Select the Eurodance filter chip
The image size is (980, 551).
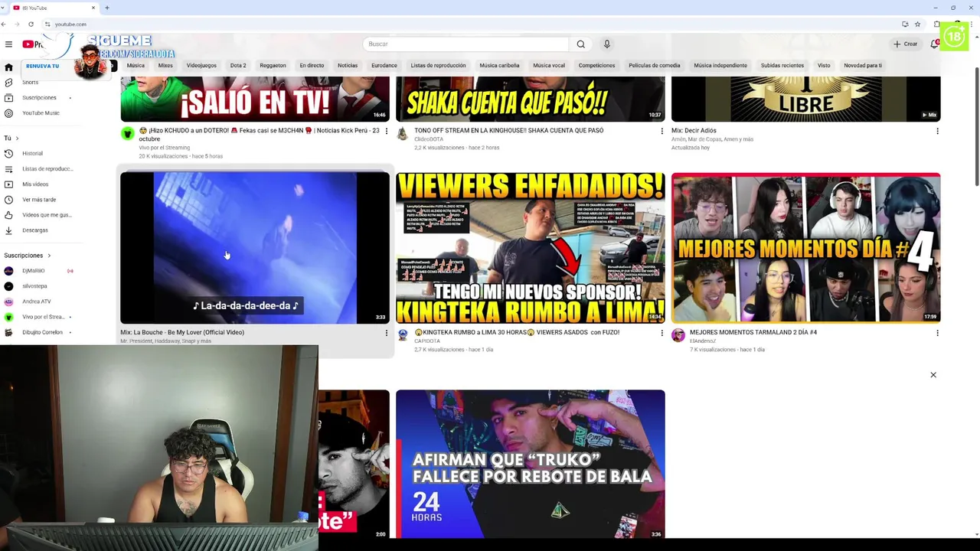click(x=384, y=66)
